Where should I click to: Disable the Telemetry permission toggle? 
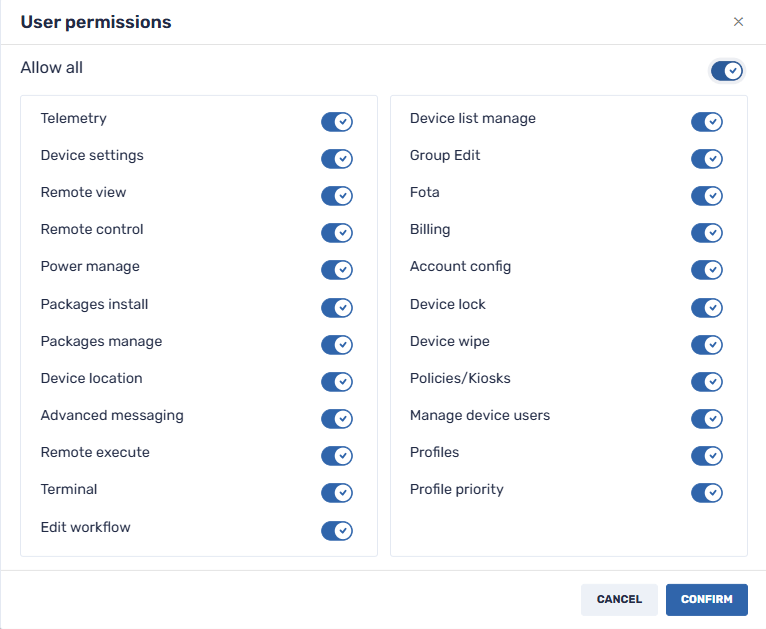337,122
